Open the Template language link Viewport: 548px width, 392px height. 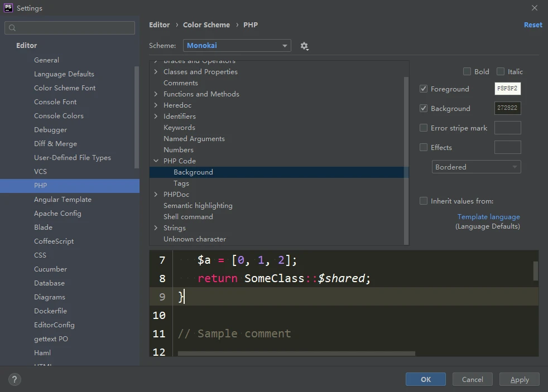tap(488, 216)
